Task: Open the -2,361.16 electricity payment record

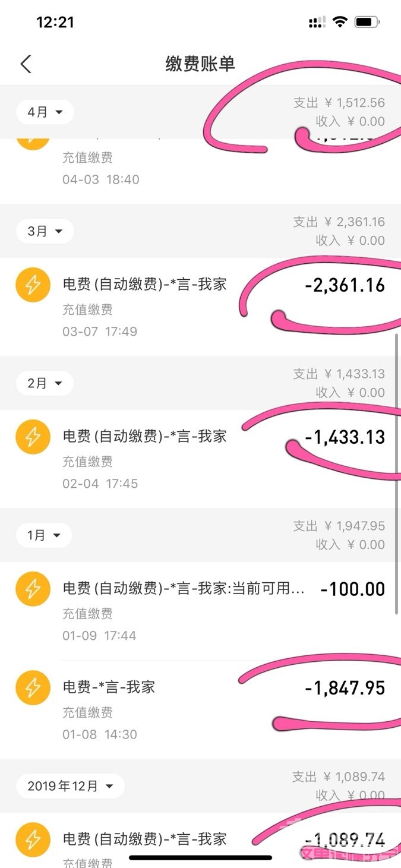Action: pyautogui.click(x=200, y=307)
